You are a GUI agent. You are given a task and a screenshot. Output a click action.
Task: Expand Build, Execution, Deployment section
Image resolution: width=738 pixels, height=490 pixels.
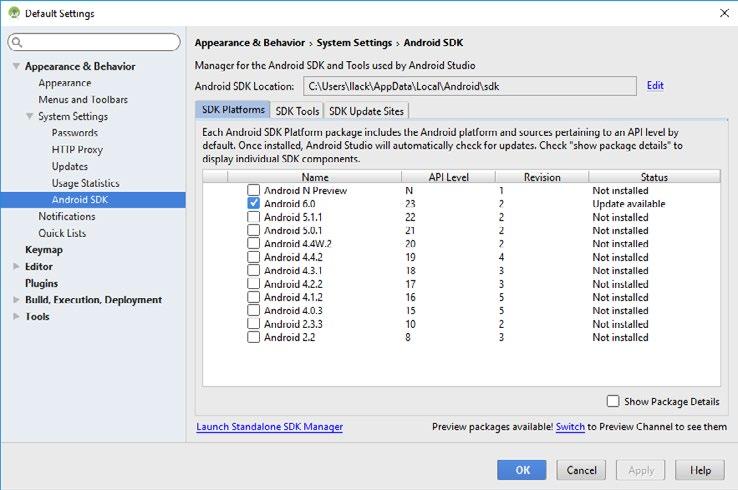pyautogui.click(x=16, y=300)
